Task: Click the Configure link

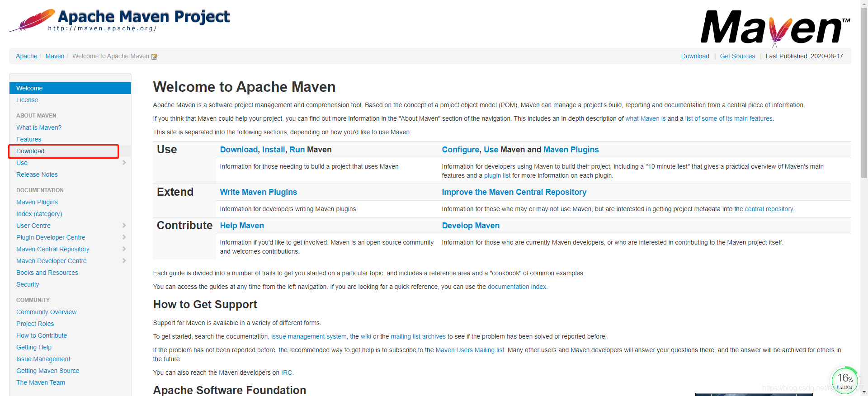Action: pyautogui.click(x=461, y=150)
